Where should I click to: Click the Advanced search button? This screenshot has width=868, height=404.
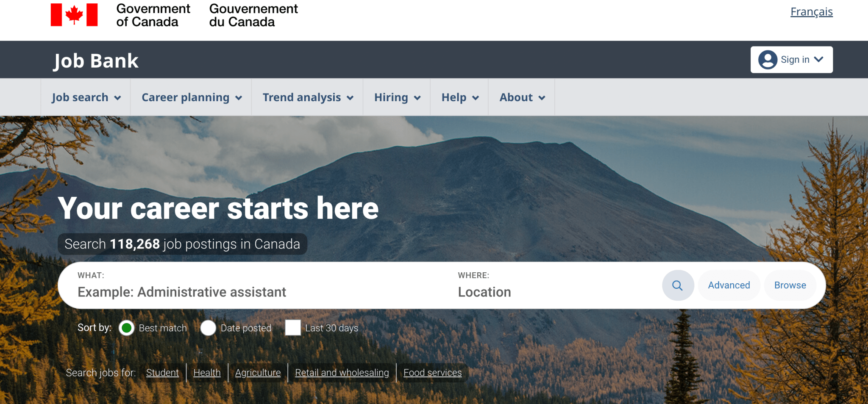coord(729,285)
